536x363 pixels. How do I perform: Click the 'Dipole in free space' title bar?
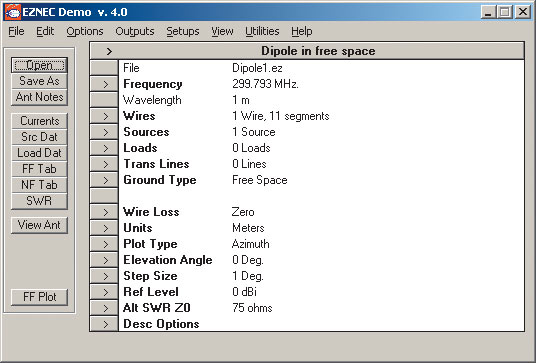307,51
